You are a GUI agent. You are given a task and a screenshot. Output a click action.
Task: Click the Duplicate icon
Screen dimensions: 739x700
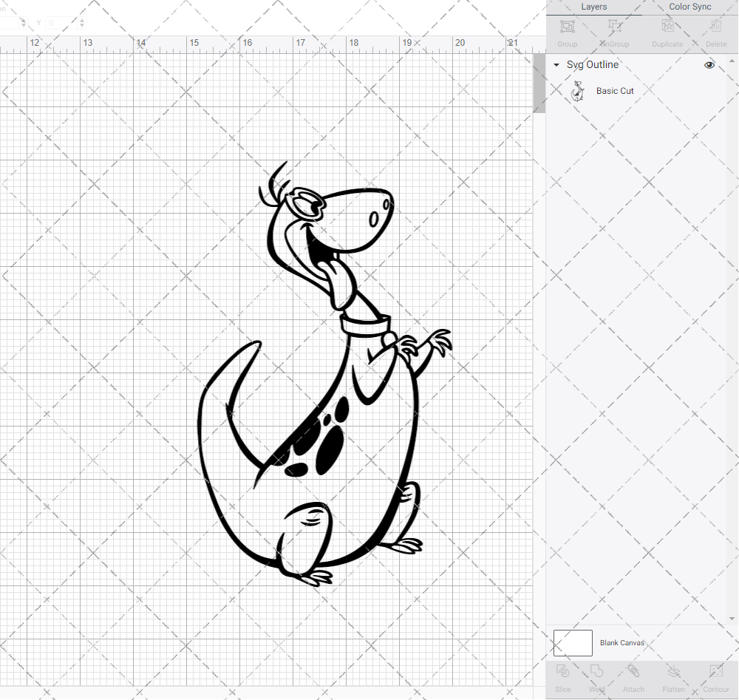(x=667, y=27)
